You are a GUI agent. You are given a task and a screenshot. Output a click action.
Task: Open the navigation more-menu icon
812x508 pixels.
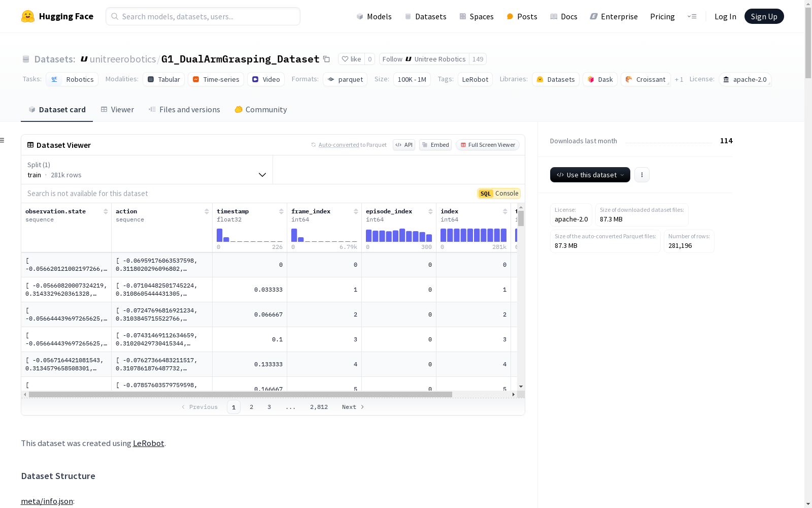point(692,16)
